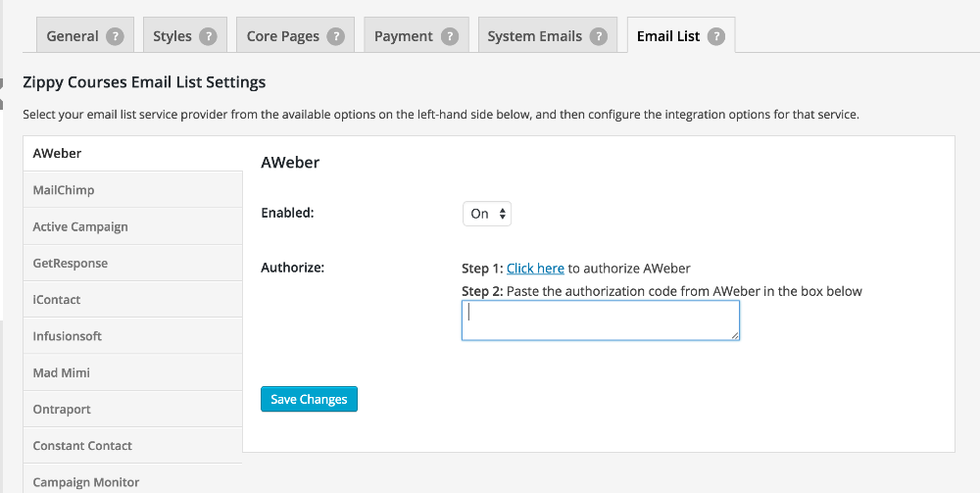This screenshot has width=980, height=493.
Task: Select Constant Contact provider
Action: pyautogui.click(x=132, y=446)
